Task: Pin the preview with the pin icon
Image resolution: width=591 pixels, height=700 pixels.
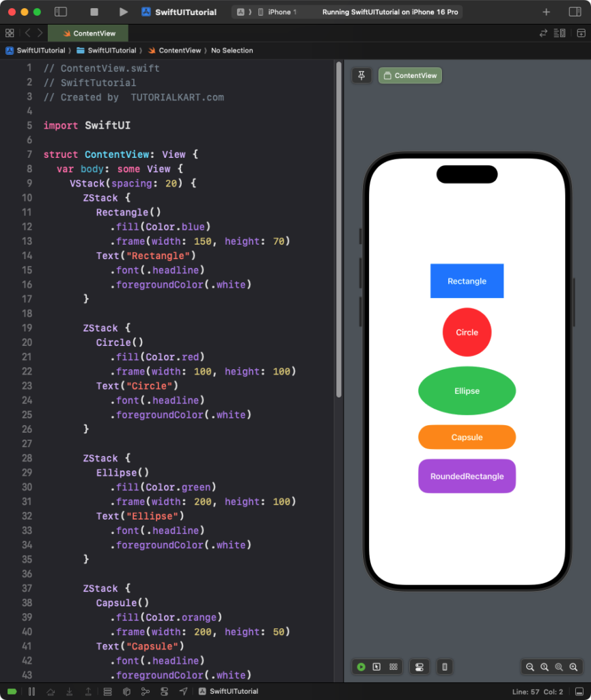Action: pos(361,75)
